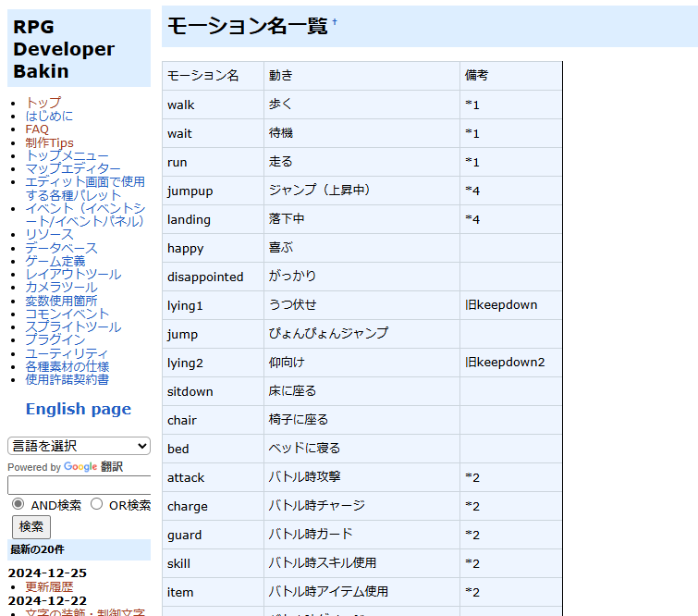Screen dimensions: 698x616
Task: Go to the プラグイン page
Action: click(x=55, y=339)
